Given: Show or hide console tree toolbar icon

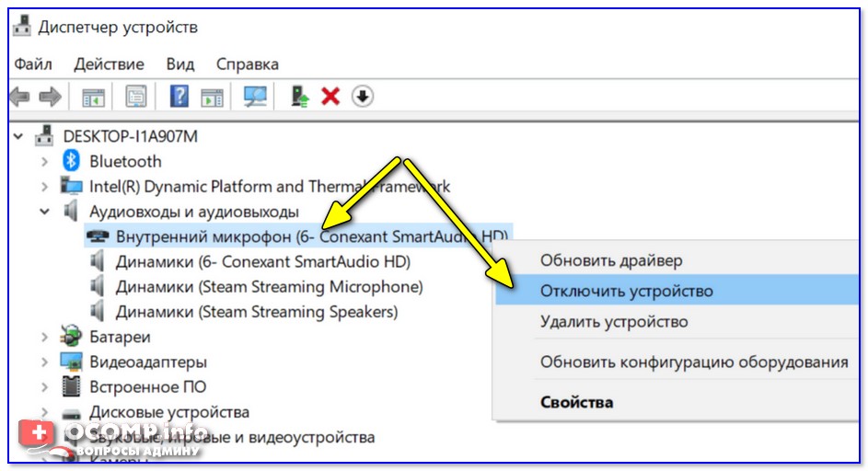Looking at the screenshot, I should pyautogui.click(x=94, y=97).
